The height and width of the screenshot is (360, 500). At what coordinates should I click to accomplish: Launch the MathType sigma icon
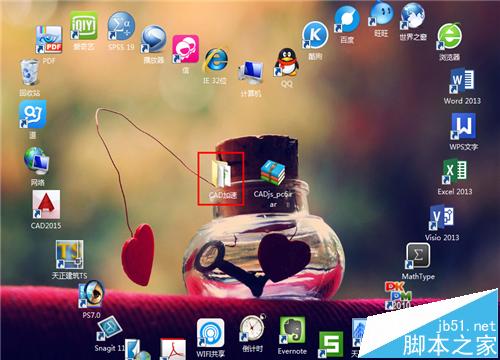coord(418,256)
